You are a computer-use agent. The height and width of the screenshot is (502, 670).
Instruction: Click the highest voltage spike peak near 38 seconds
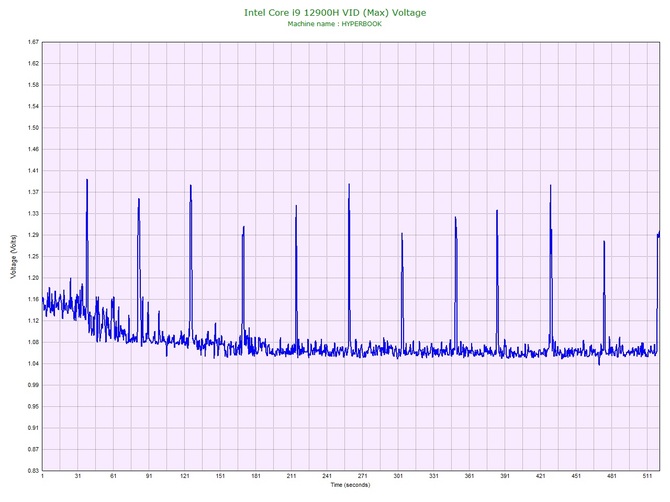[87, 180]
